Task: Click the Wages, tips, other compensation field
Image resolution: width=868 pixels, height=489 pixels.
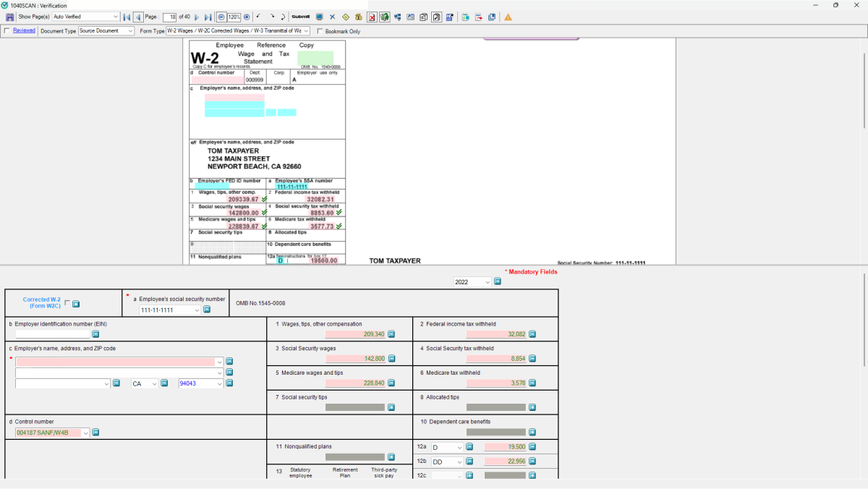Action: pos(354,334)
